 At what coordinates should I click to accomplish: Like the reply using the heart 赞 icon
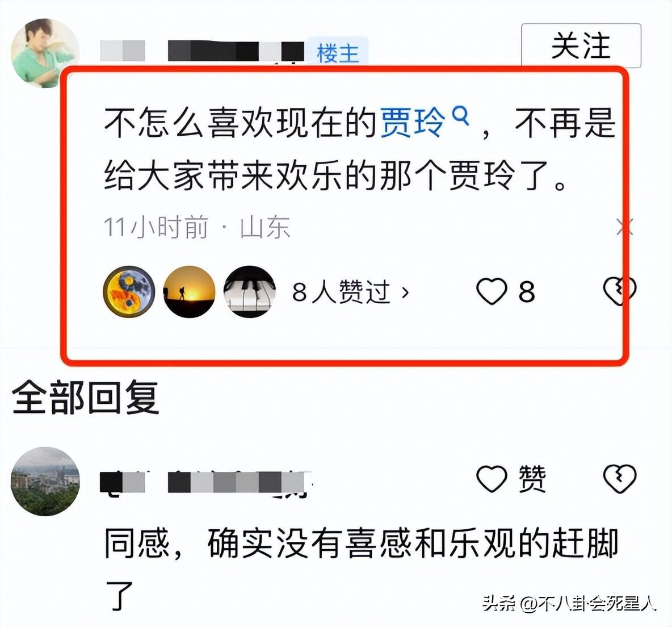tap(492, 479)
